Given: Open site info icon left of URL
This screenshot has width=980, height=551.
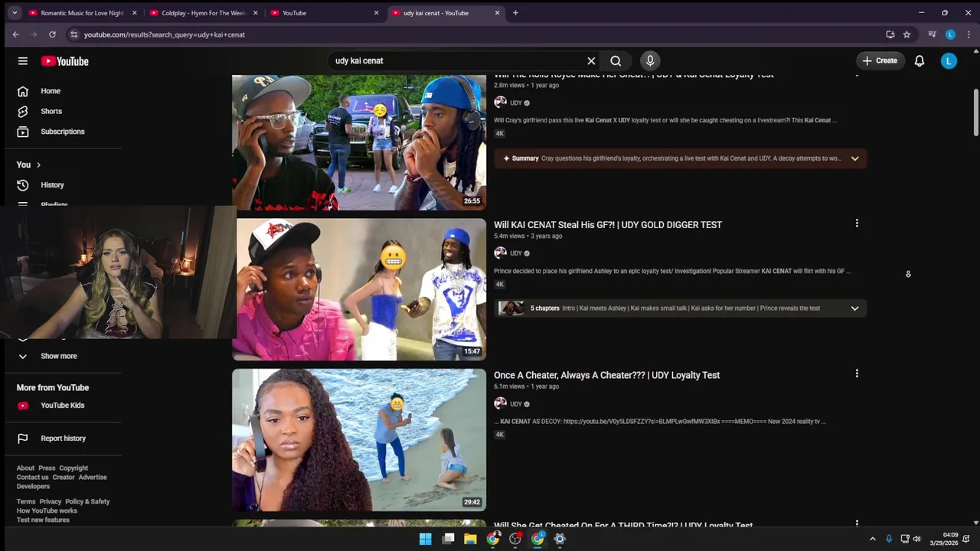Looking at the screenshot, I should tap(73, 34).
